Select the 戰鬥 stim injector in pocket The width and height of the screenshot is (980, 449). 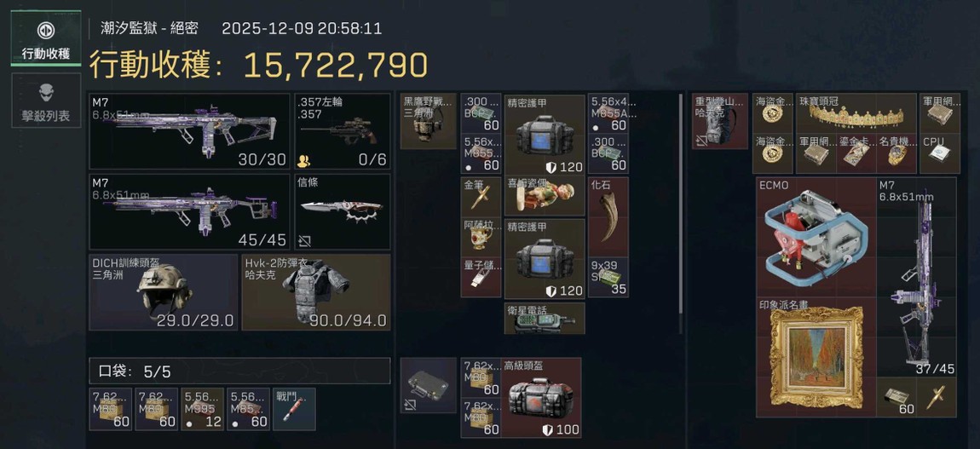tap(294, 409)
